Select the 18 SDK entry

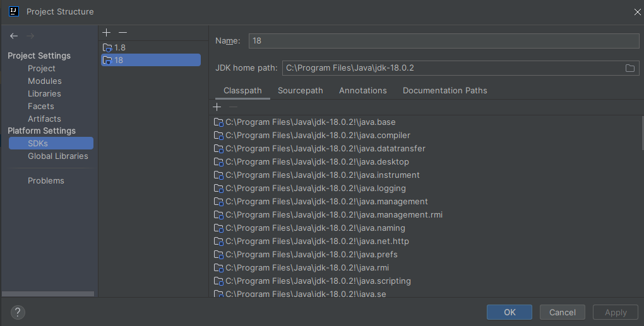tap(151, 61)
